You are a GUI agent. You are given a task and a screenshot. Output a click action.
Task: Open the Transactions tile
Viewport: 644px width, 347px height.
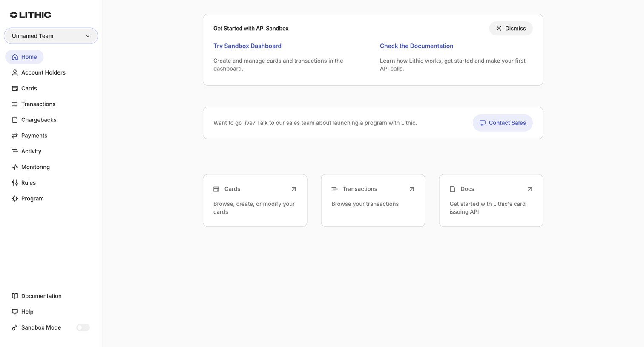pos(373,200)
